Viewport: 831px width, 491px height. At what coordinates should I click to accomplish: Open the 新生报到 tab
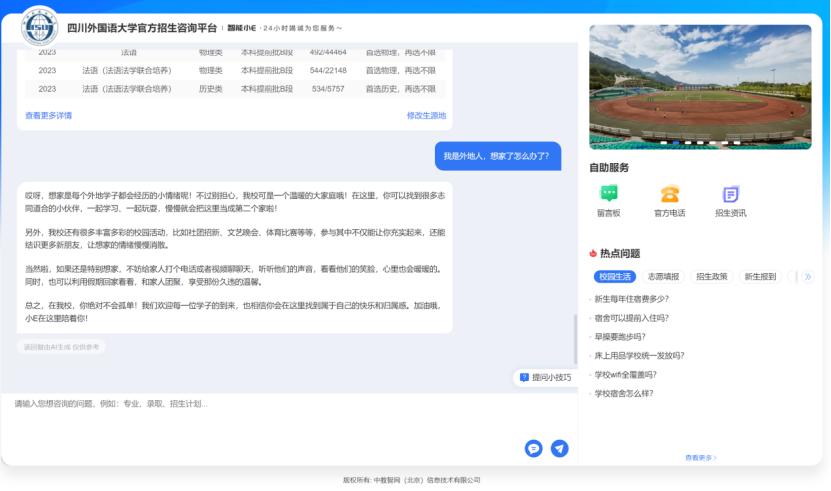pyautogui.click(x=760, y=276)
